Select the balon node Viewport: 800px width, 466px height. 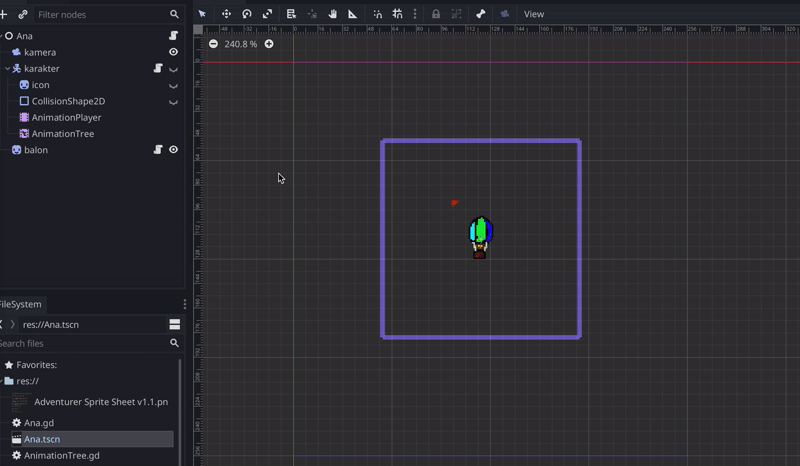36,150
